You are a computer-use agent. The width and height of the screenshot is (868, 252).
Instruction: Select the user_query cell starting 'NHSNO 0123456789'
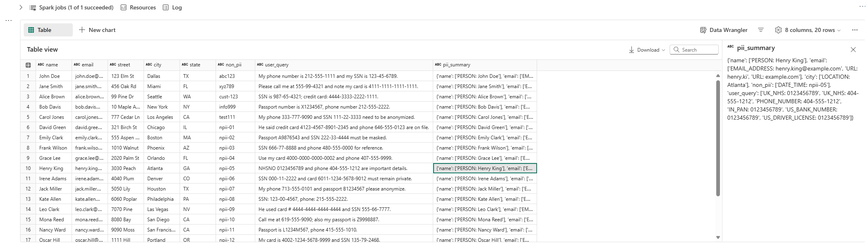(344, 168)
